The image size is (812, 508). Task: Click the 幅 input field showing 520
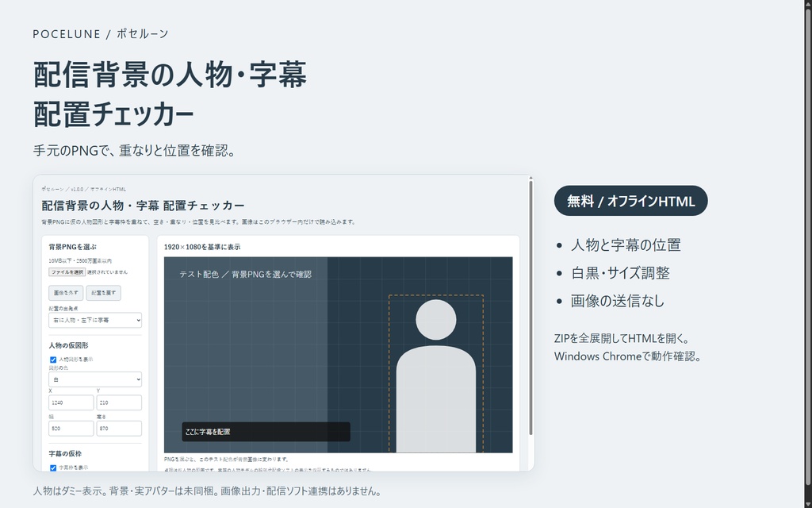tap(71, 429)
